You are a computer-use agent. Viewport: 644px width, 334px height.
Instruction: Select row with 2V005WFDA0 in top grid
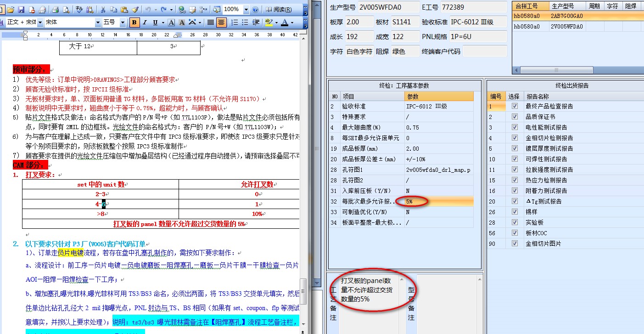tap(578, 26)
